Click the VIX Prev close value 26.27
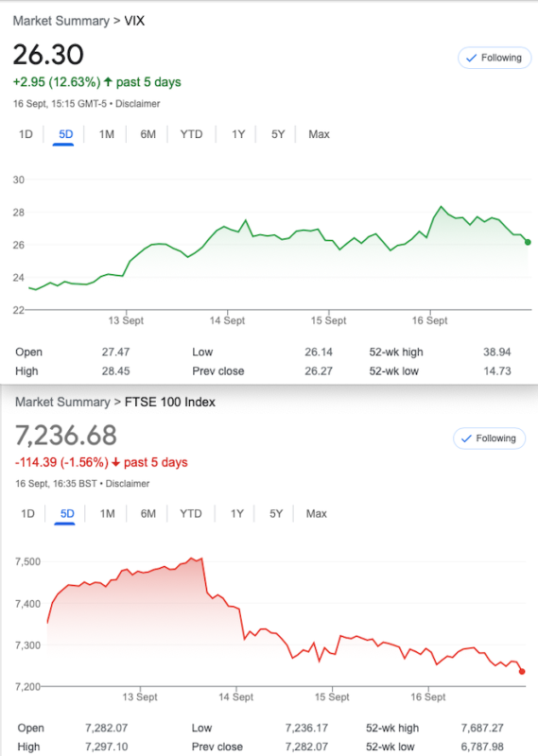This screenshot has height=756, width=538. pos(319,370)
